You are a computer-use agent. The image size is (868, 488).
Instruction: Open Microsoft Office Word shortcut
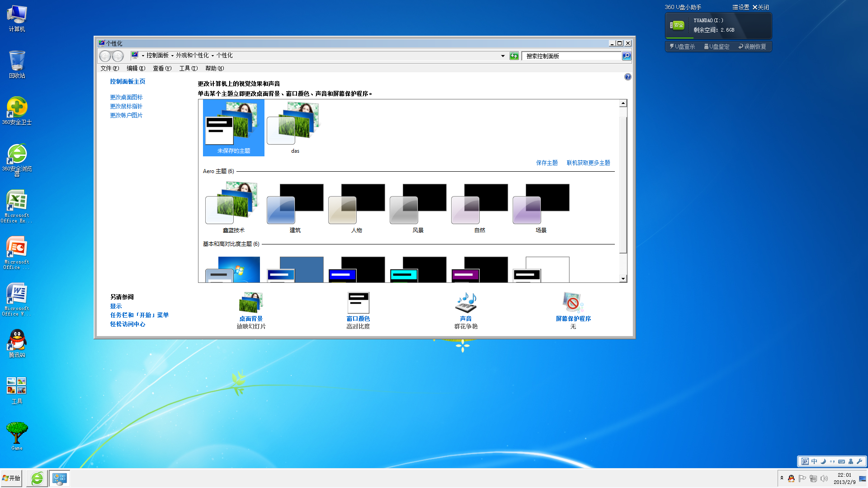click(x=17, y=300)
